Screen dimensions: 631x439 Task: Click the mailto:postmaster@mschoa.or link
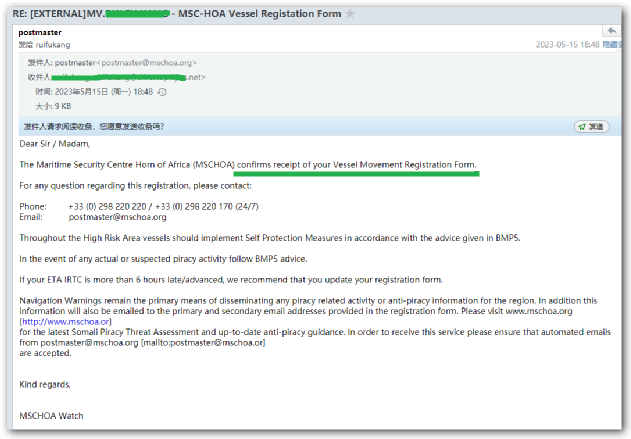click(x=204, y=342)
